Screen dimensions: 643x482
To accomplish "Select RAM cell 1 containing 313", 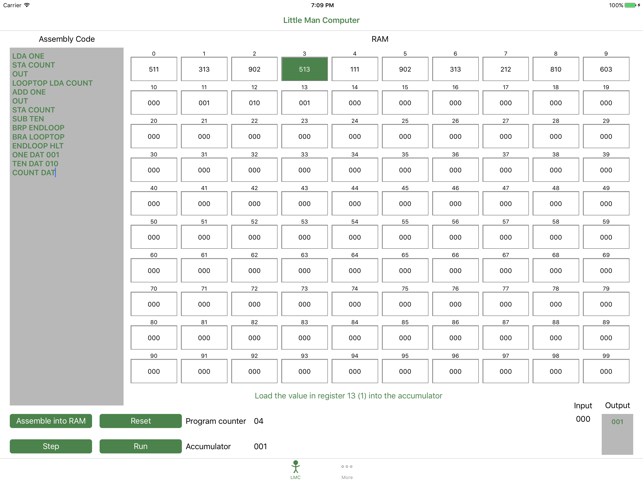I will point(204,69).
